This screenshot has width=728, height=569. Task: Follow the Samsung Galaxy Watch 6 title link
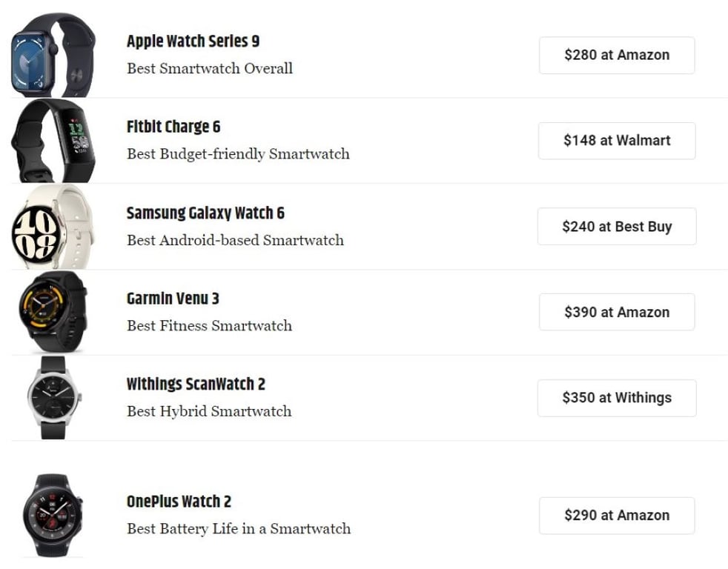click(205, 213)
